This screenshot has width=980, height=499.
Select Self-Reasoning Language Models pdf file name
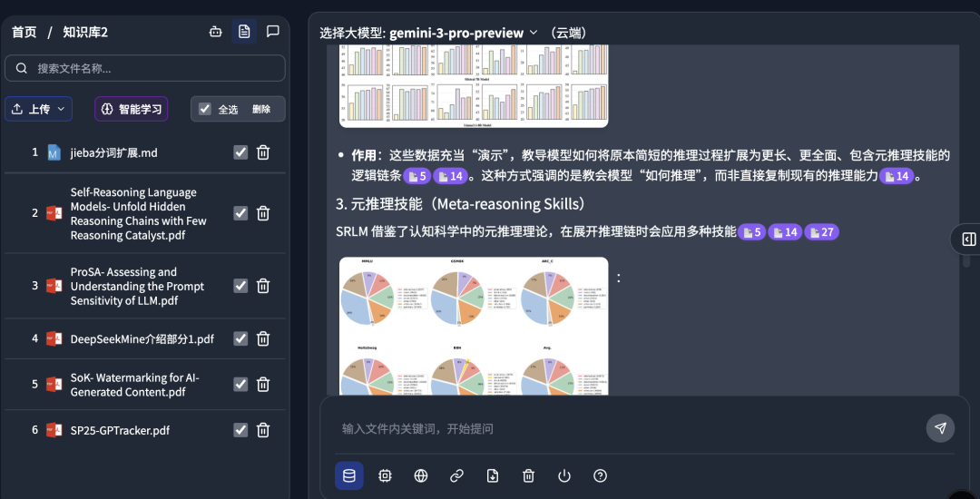[138, 213]
